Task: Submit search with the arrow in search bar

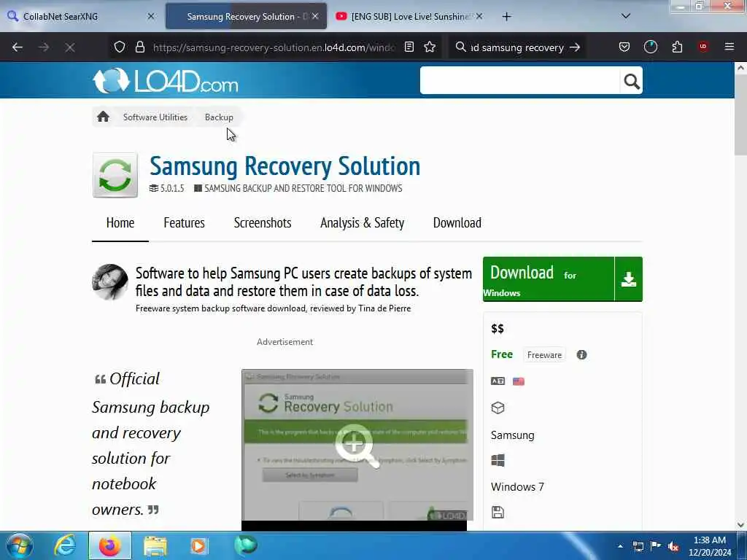Action: point(575,47)
